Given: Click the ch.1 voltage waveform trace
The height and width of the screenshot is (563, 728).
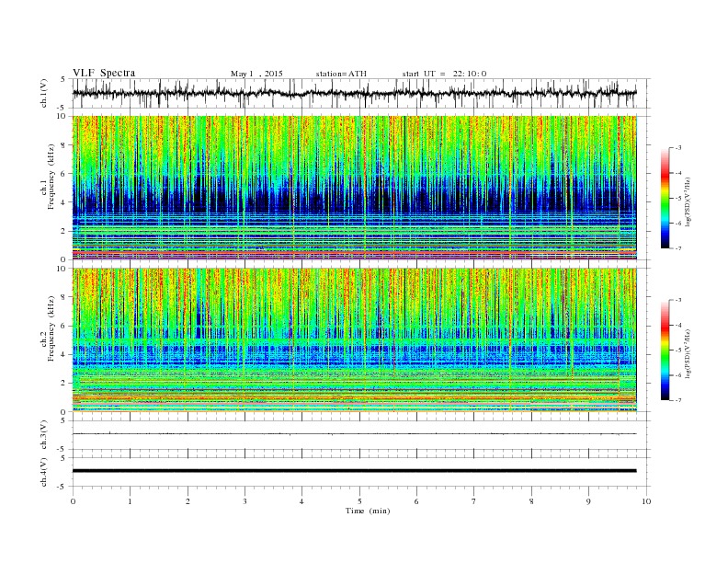Looking at the screenshot, I should 354,93.
